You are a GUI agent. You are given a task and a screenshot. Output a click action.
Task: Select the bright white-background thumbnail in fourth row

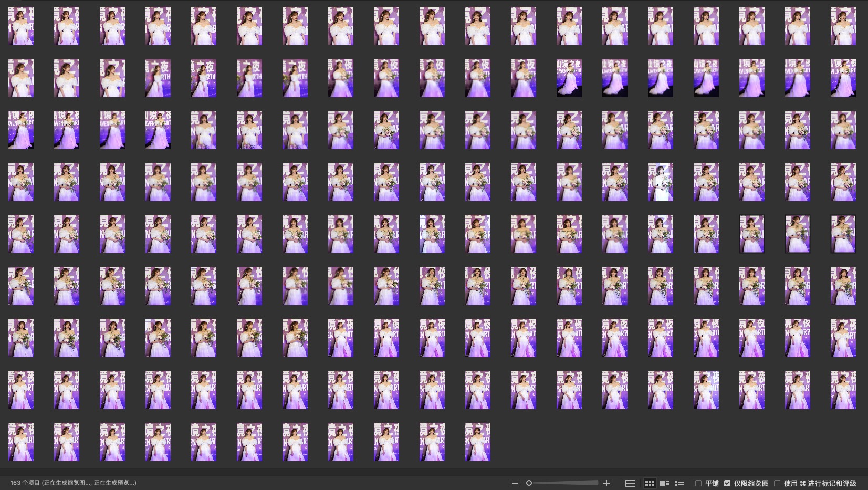coord(660,182)
